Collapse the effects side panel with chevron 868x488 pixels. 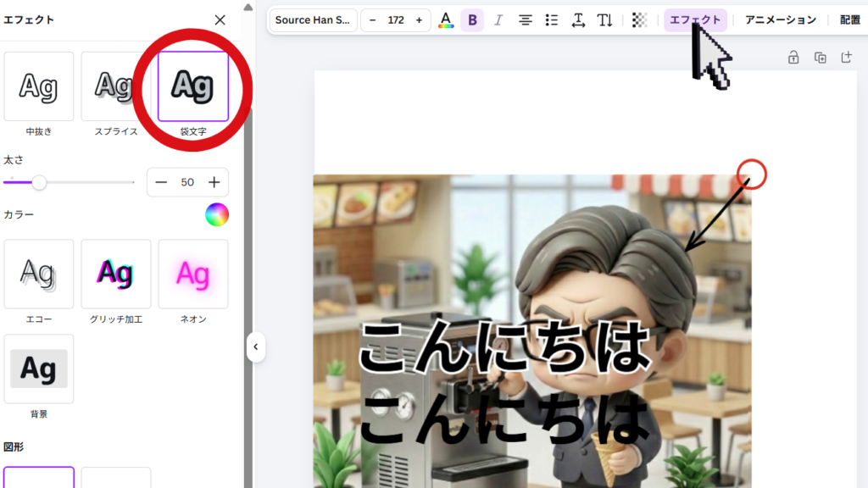coord(255,347)
